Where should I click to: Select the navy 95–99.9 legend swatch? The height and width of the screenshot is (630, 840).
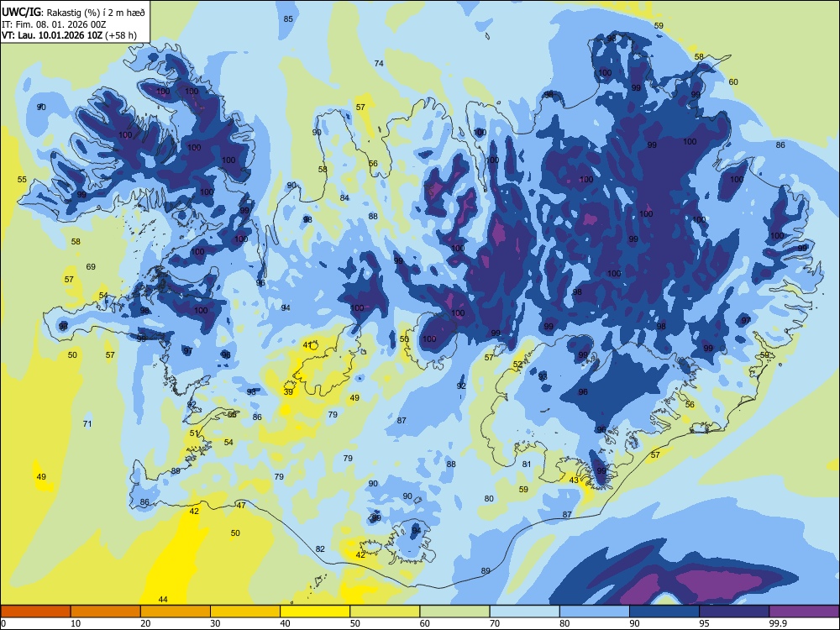coord(734,612)
